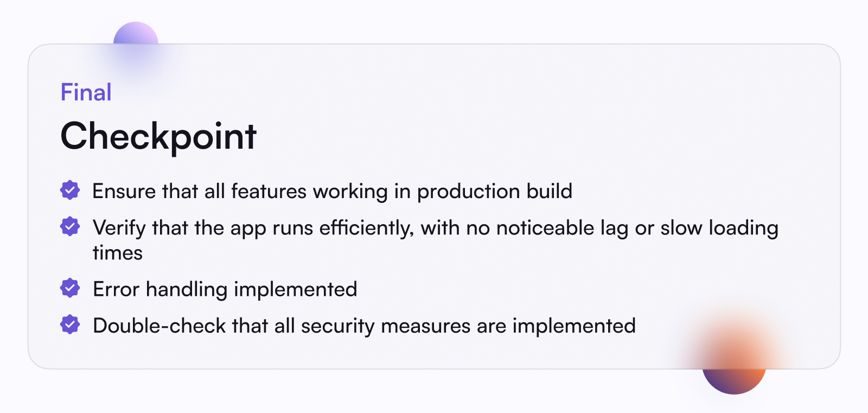868x413 pixels.
Task: Click the words 'production build'
Action: pyautogui.click(x=495, y=192)
